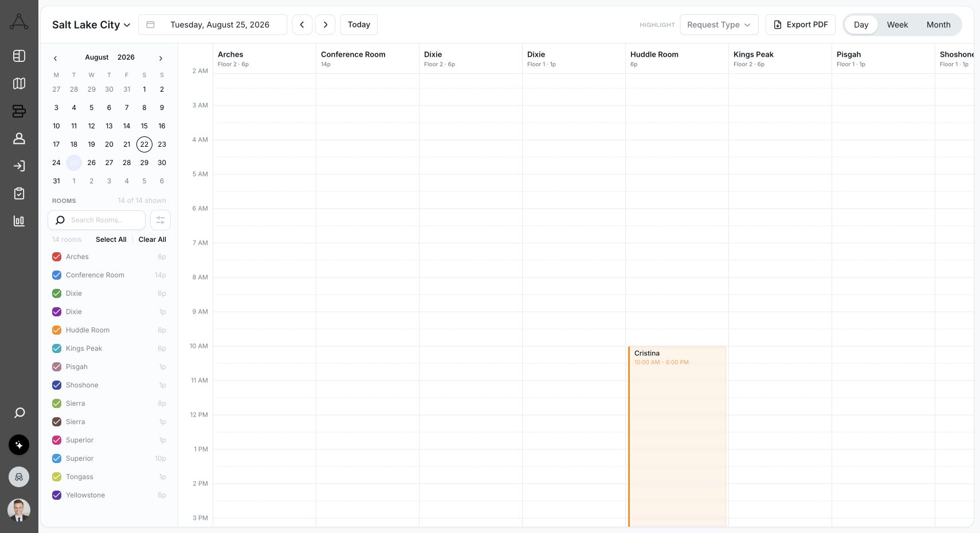Click the incognito glasses avatar icon
The width and height of the screenshot is (980, 533).
tap(19, 477)
